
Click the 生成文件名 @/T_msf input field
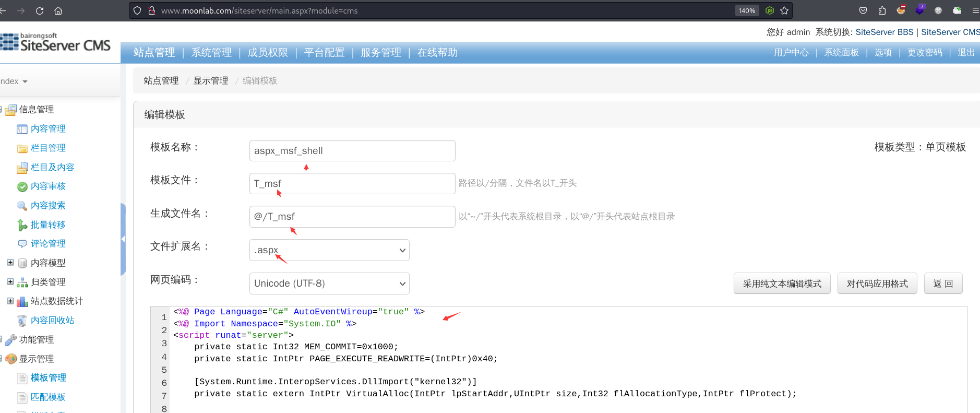[x=352, y=217]
